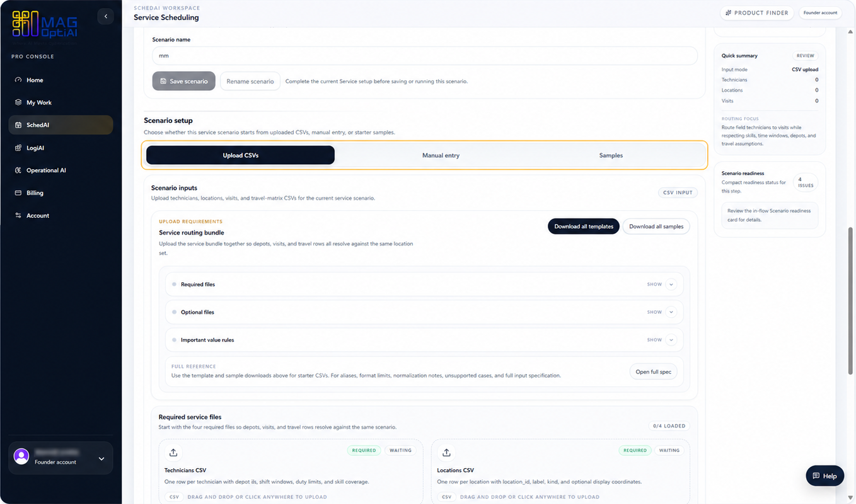Click the My Work layers icon
This screenshot has height=504, width=856.
coord(18,102)
